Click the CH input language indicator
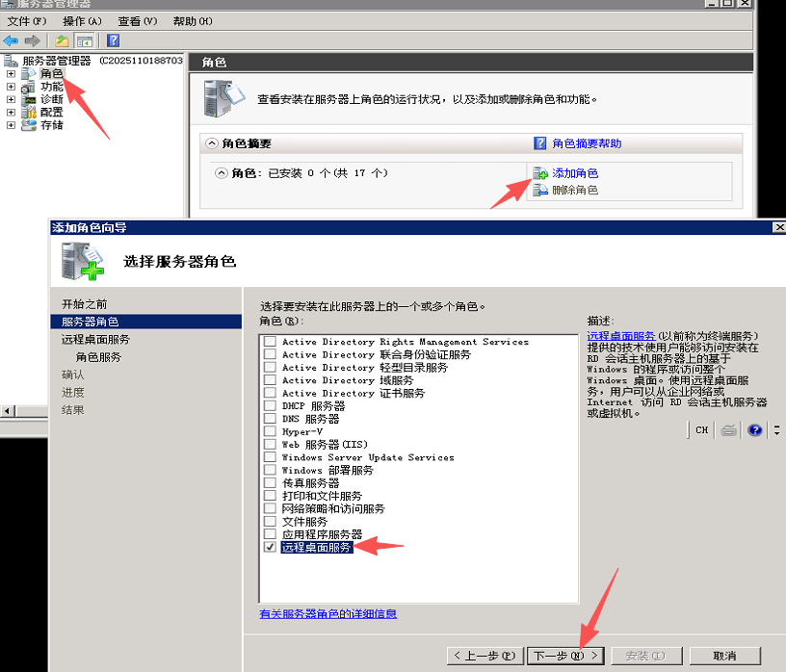 (701, 430)
